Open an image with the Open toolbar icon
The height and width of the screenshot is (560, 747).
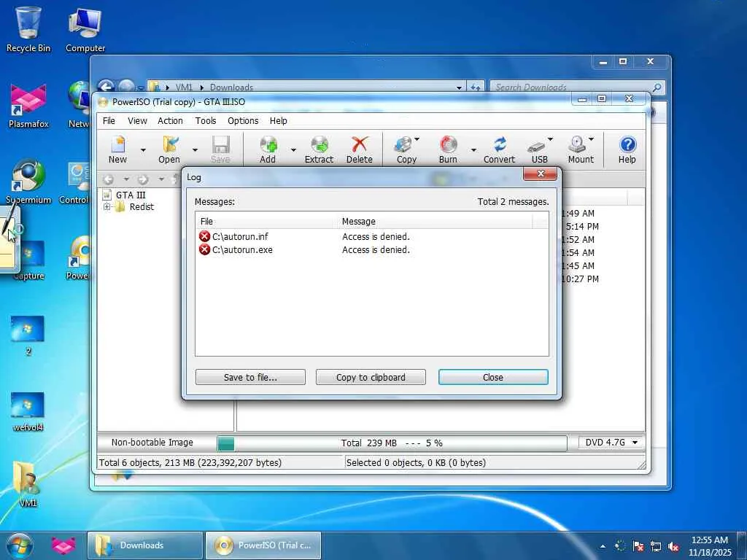[169, 149]
